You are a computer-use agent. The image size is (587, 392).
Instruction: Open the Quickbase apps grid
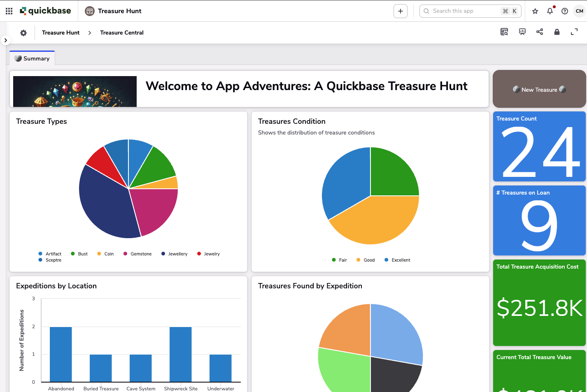pos(9,11)
